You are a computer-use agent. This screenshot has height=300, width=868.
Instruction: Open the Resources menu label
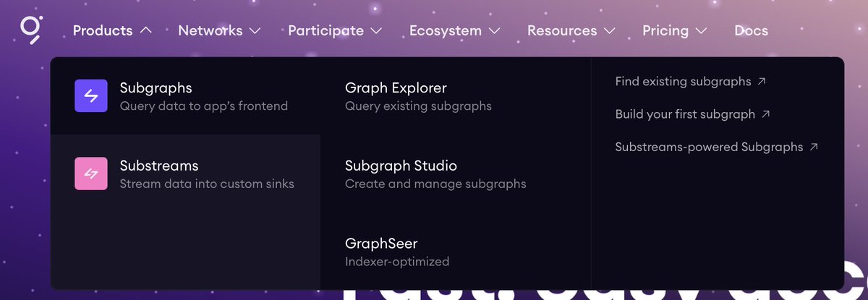[x=562, y=30]
